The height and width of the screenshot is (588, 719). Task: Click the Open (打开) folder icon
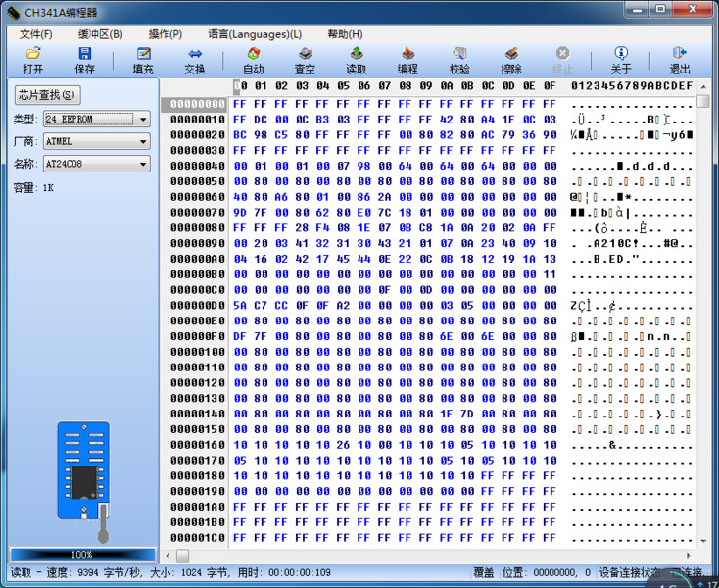click(33, 54)
